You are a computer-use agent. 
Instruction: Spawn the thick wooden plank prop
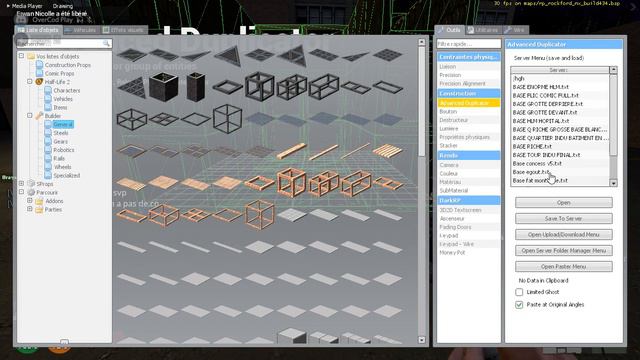291,151
